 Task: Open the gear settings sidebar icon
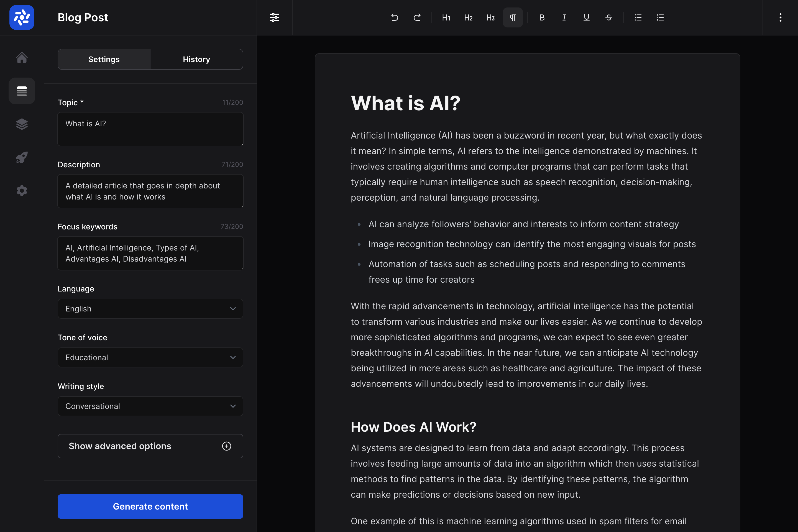(x=22, y=190)
